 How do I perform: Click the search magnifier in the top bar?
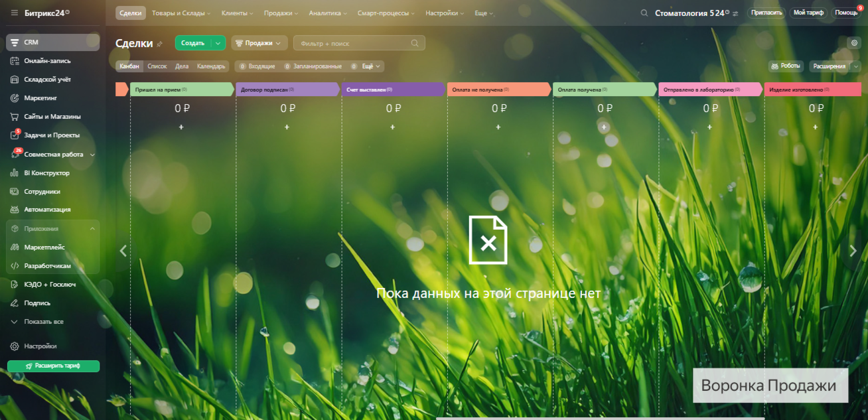[x=644, y=13]
